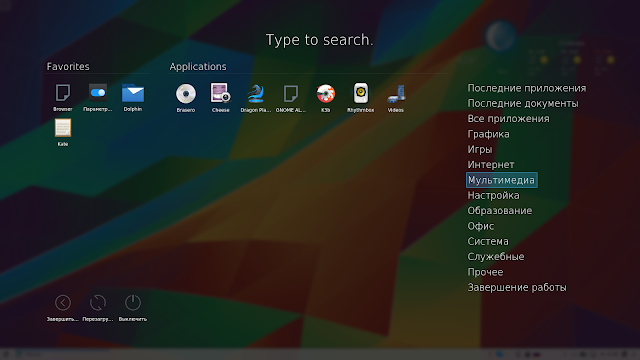Show Все приложения category

[508, 119]
